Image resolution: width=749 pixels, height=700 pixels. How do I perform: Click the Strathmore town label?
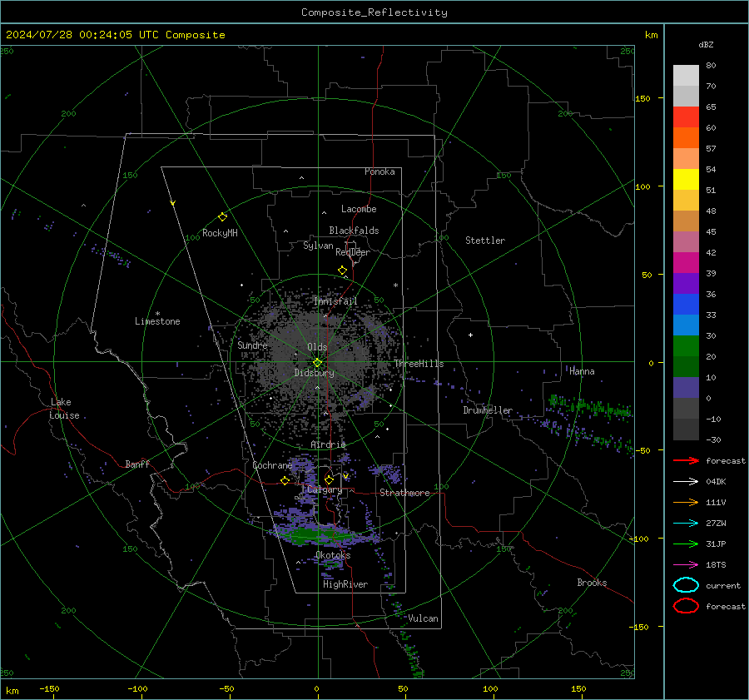pos(404,493)
